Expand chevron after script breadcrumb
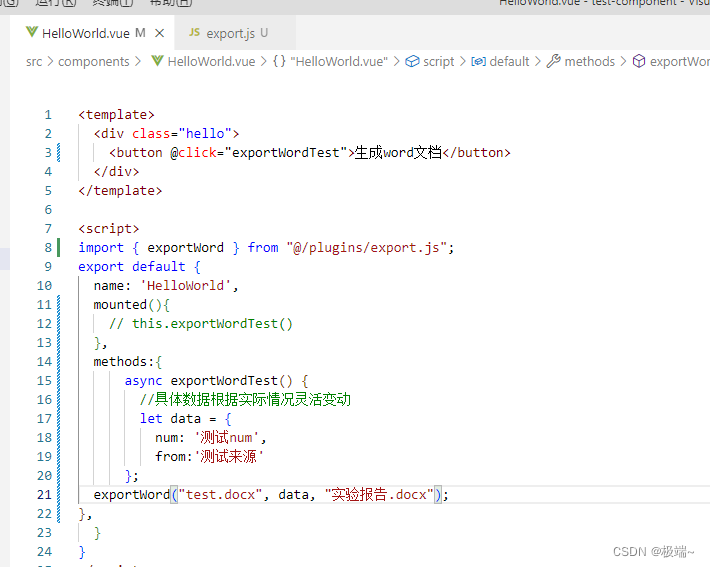Screen dimensions: 710x567 point(462,62)
